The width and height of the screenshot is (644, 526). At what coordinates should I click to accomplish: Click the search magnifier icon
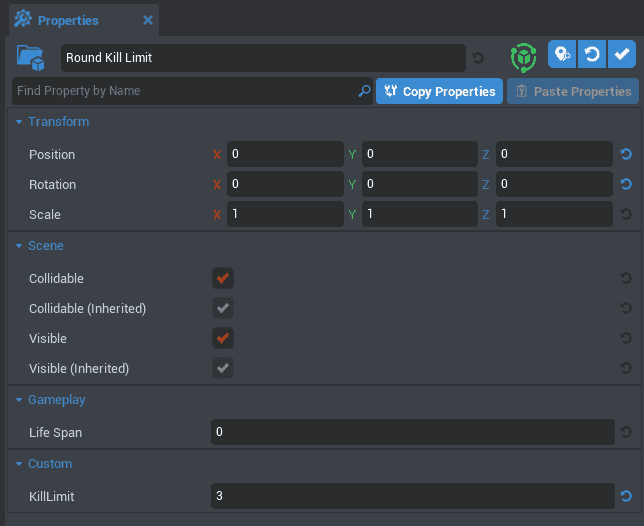point(364,91)
